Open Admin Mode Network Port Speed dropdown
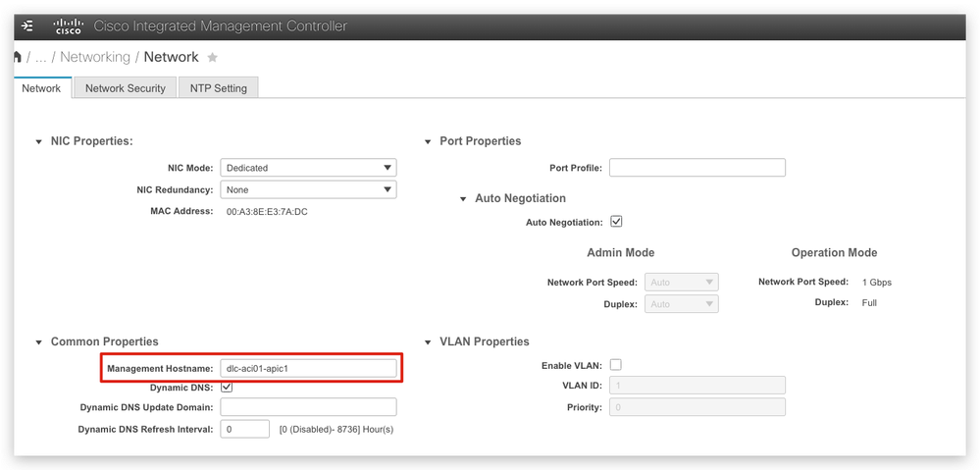The height and width of the screenshot is (470, 980). (681, 282)
